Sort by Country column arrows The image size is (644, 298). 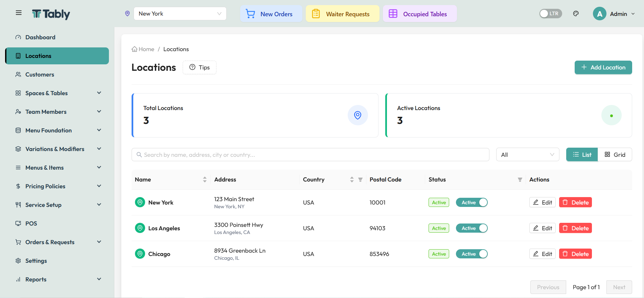tap(352, 179)
